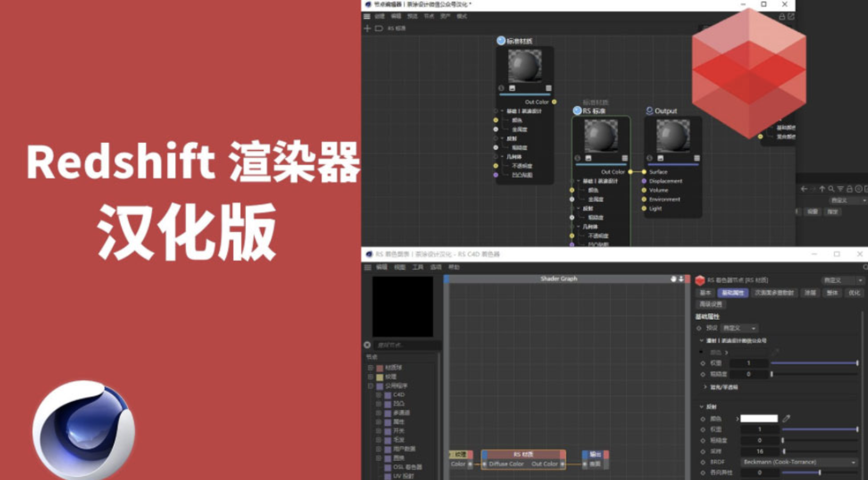Viewport: 868px width, 480px height.
Task: Click the search magnifier in attribute toolbar
Action: click(831, 189)
